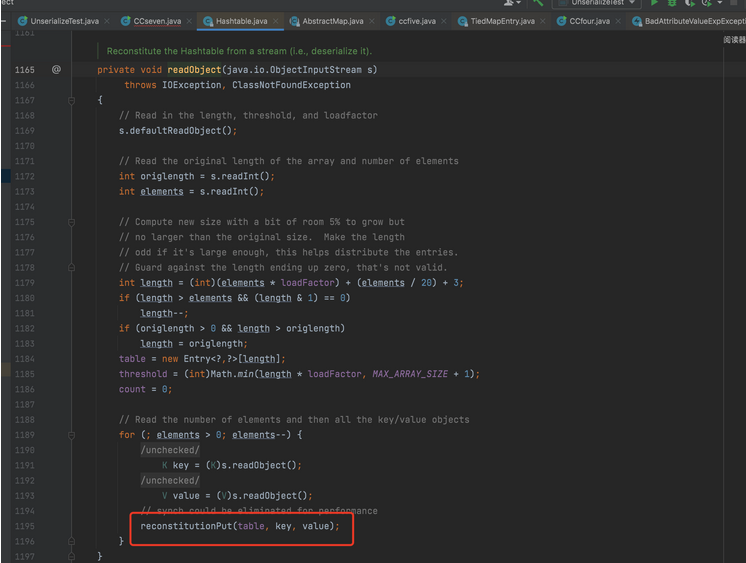Image resolution: width=746 pixels, height=563 pixels.
Task: Click the first /unchecked/ annotation on line 1190
Action: coord(170,450)
